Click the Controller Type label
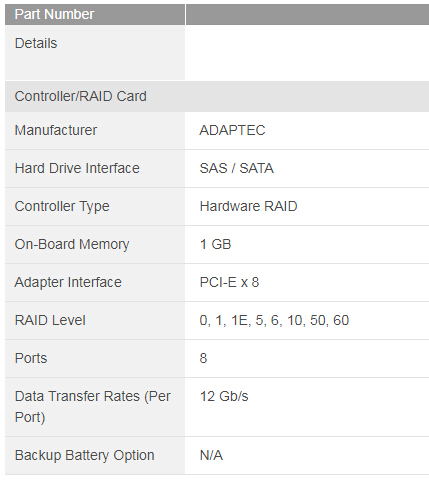The image size is (429, 483). (x=62, y=206)
